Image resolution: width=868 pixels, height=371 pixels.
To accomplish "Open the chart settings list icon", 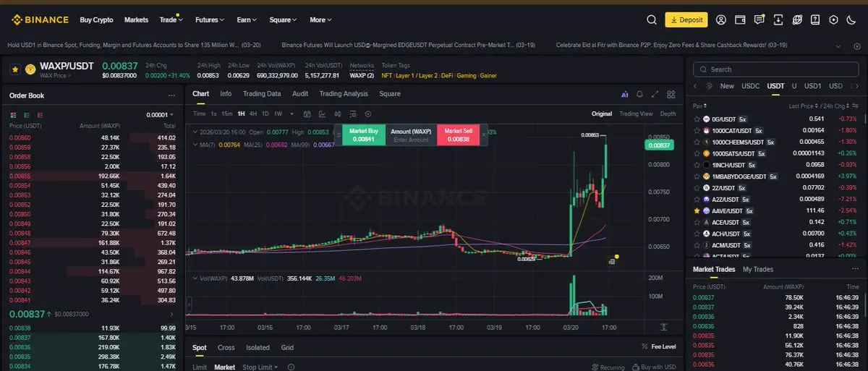I will 353,114.
